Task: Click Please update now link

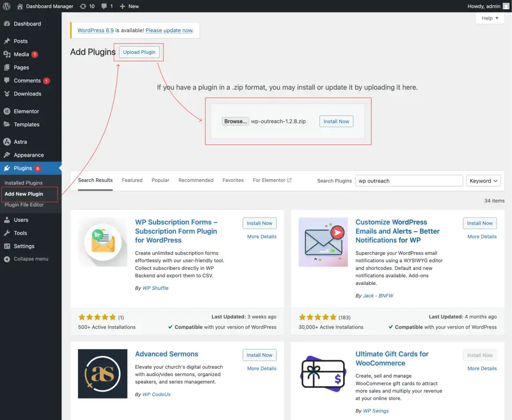Action: (x=169, y=30)
